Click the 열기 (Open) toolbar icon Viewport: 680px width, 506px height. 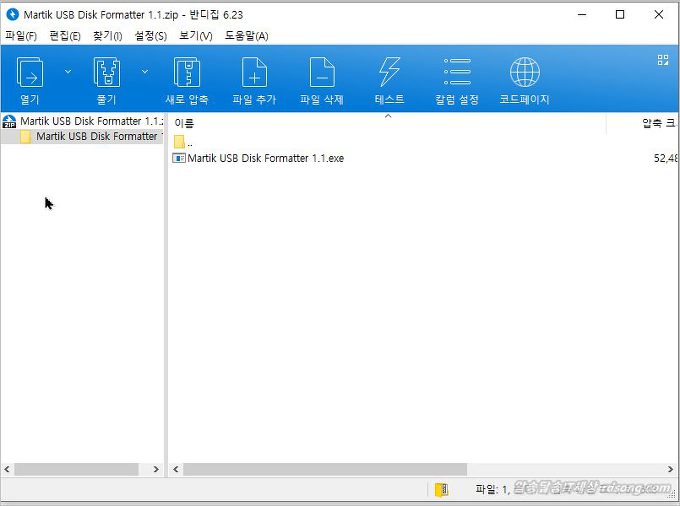pos(29,73)
